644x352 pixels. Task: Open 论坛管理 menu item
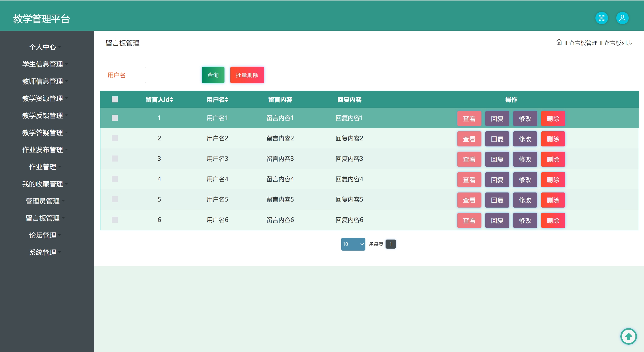43,235
